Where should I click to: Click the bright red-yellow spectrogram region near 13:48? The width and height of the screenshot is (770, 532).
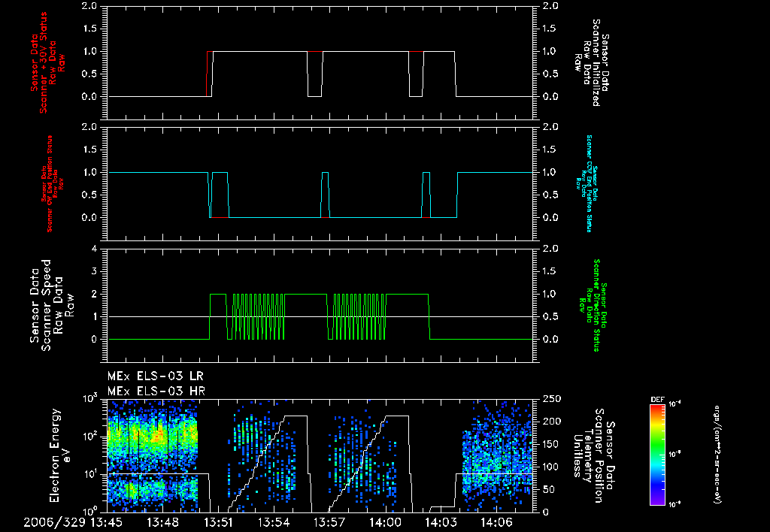coord(157,436)
